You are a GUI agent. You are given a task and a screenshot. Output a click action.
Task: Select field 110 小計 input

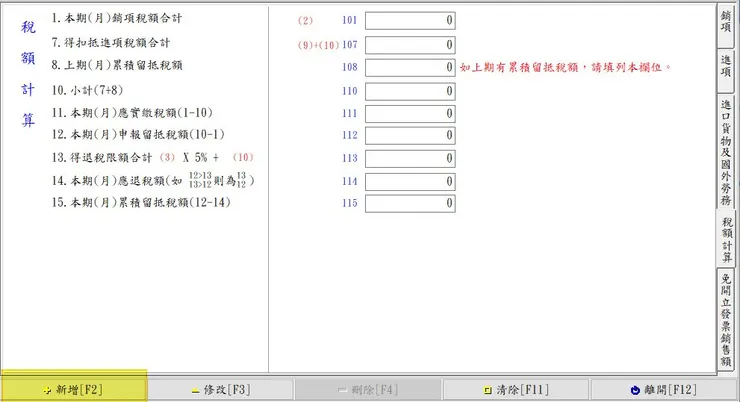point(410,91)
